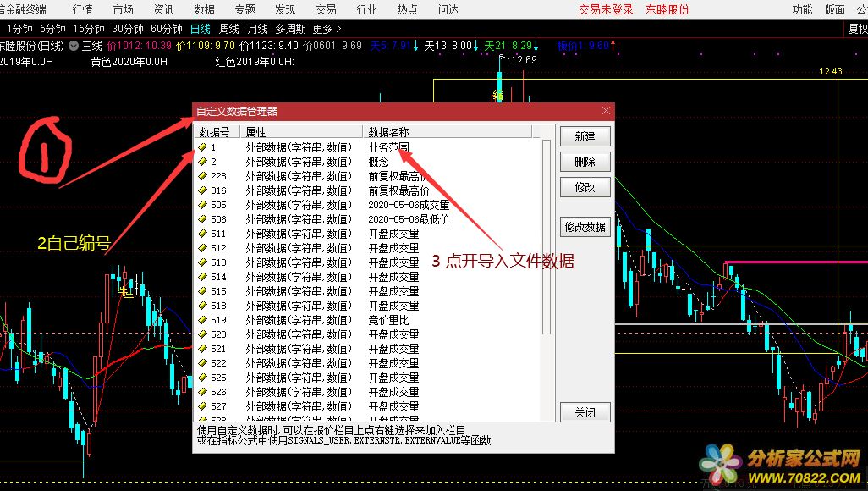Screen dimensions: 868x491
Task: Open indicator dropdown next to 东睦股份(日线)
Action: point(73,46)
